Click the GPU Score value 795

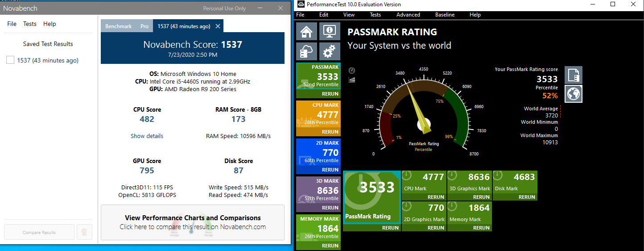pyautogui.click(x=147, y=171)
